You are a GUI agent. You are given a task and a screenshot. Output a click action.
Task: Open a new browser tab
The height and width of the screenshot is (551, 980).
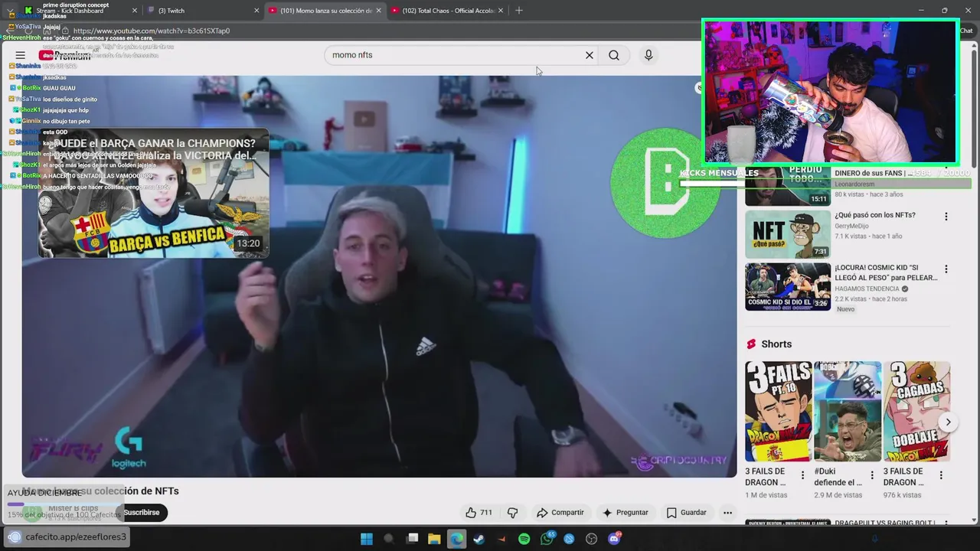[519, 11]
